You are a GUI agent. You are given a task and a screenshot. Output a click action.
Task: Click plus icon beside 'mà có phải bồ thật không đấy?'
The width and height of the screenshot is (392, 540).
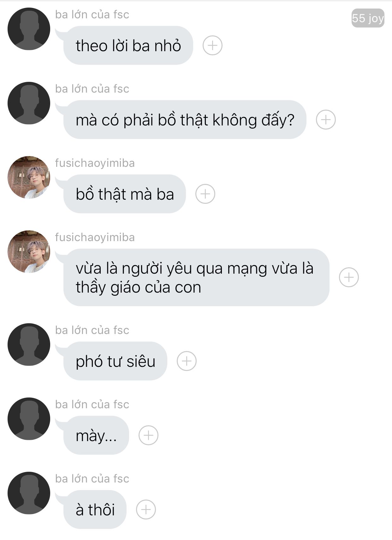(326, 119)
